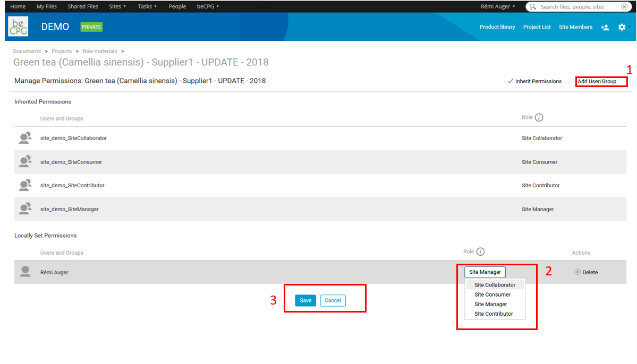Screen dimensions: 637x364
Task: Click the DEMO site title
Action: [55, 27]
